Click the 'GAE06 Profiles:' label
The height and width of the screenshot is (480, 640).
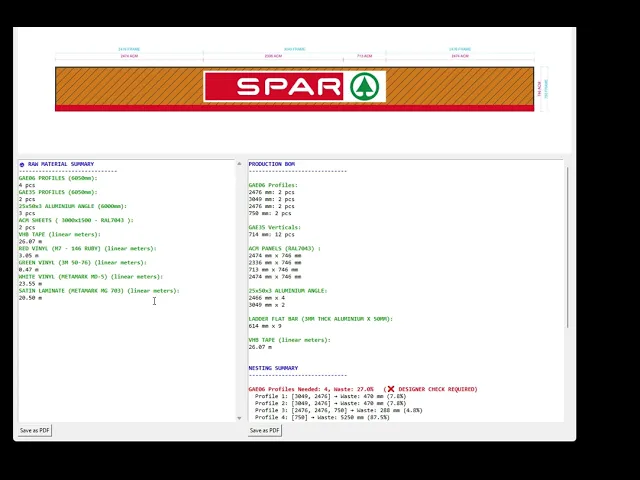273,185
